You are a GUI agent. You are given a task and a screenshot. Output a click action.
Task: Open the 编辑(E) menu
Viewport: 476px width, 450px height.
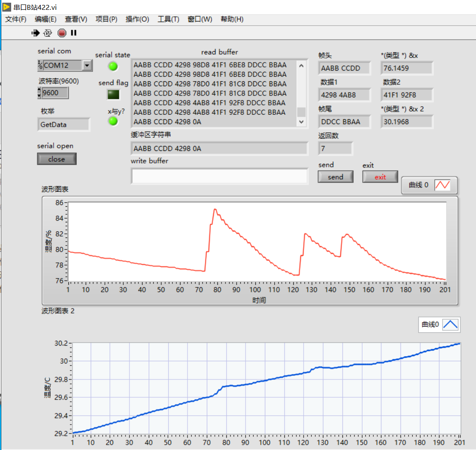point(46,19)
